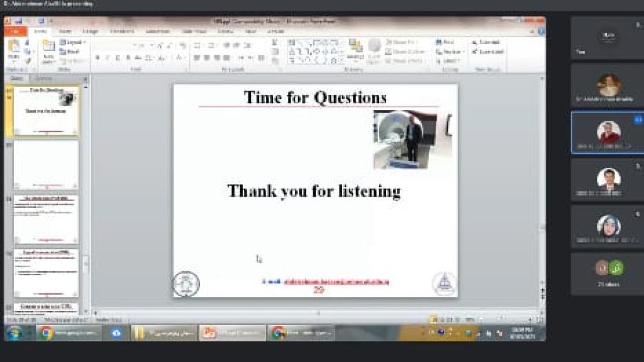This screenshot has height=362, width=644.
Task: Open the File tab
Action: coord(15,31)
